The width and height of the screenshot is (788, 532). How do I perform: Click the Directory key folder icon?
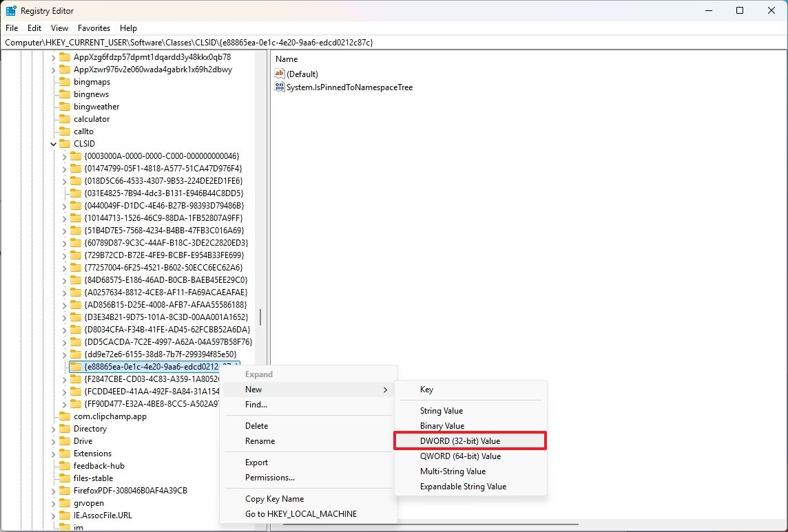tap(66, 428)
